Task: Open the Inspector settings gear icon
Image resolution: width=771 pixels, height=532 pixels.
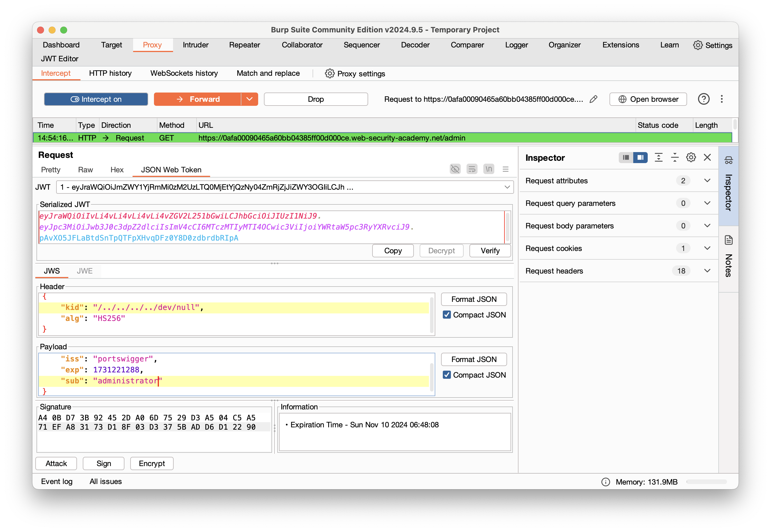Action: [x=691, y=157]
